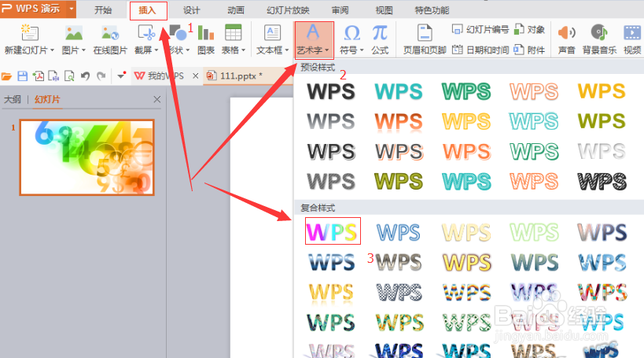The height and width of the screenshot is (358, 644).
Task: Open Header and Footer (页眉和页脚)
Action: [425, 40]
